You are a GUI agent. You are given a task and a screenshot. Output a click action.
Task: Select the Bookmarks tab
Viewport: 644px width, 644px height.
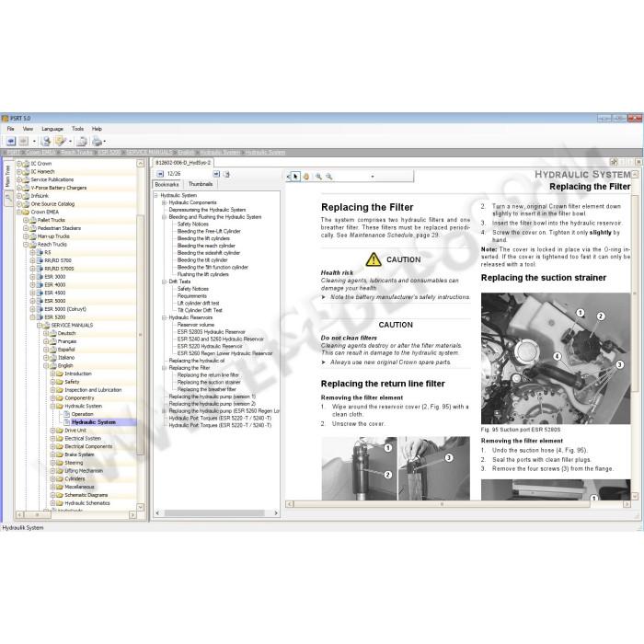(167, 184)
